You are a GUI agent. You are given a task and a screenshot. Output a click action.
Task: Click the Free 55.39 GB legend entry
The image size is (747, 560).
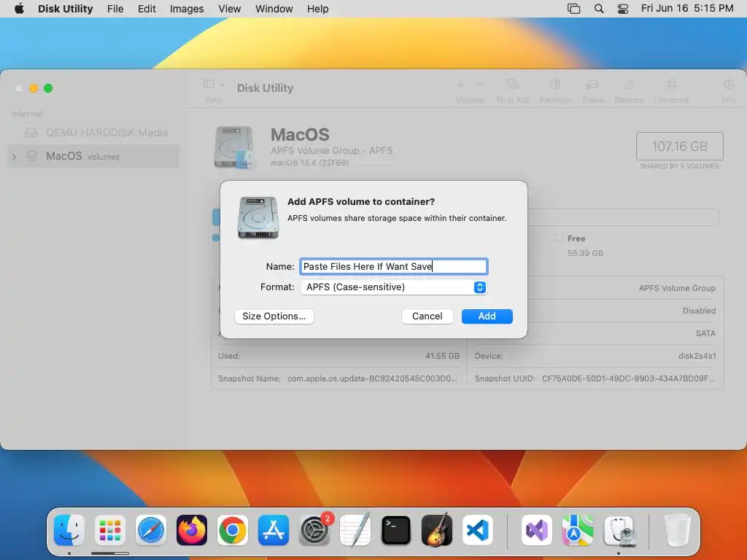(x=580, y=245)
